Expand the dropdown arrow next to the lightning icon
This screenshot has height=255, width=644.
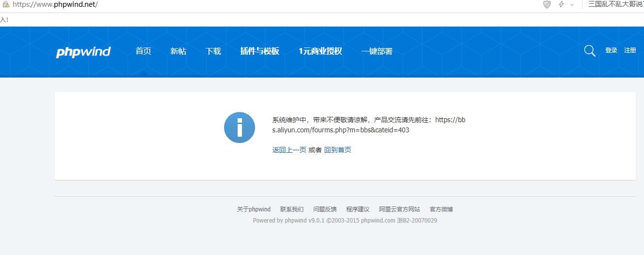click(572, 5)
